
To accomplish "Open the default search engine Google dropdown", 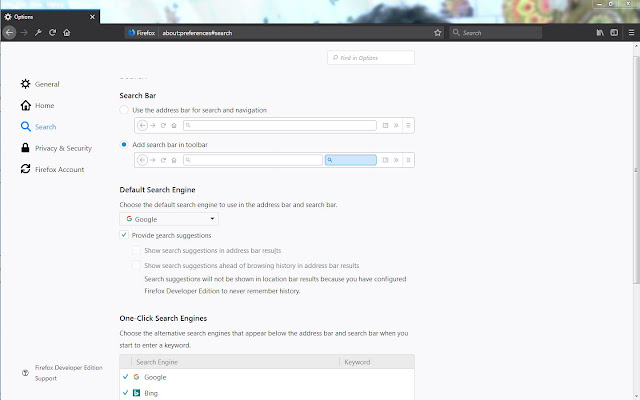I will point(169,219).
